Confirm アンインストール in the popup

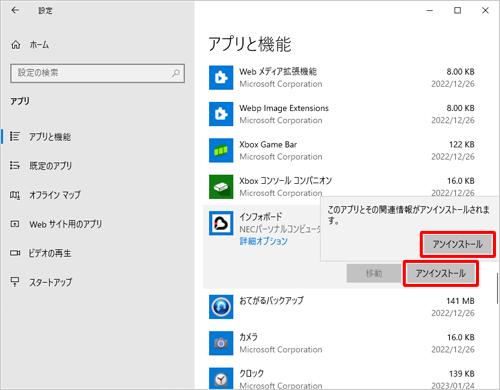pyautogui.click(x=458, y=244)
